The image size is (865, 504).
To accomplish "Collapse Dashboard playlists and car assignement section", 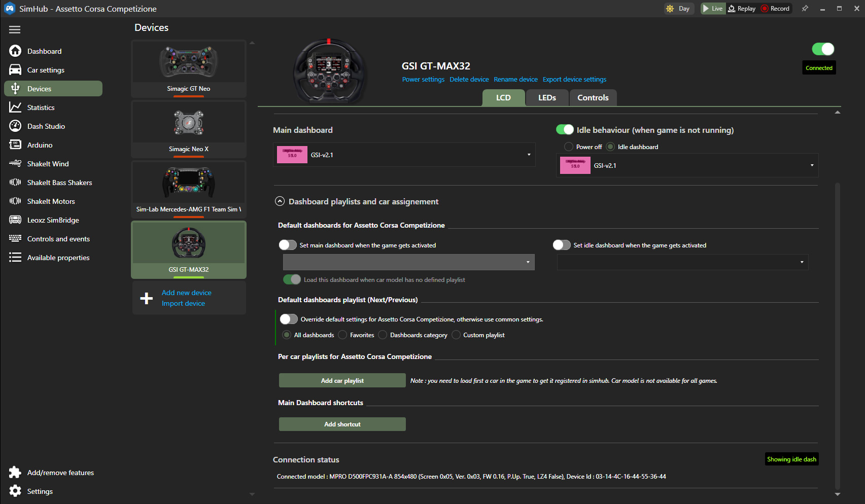I will coord(280,202).
